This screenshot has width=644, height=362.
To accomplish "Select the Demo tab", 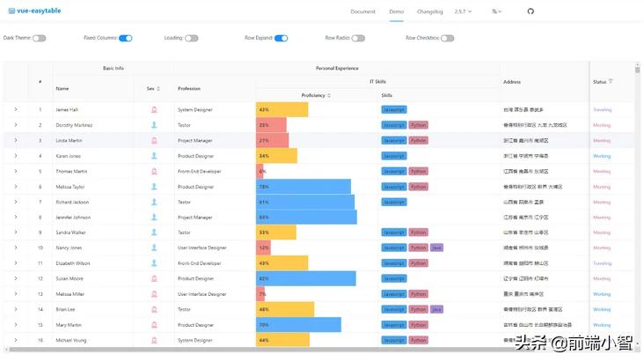I will coord(396,11).
